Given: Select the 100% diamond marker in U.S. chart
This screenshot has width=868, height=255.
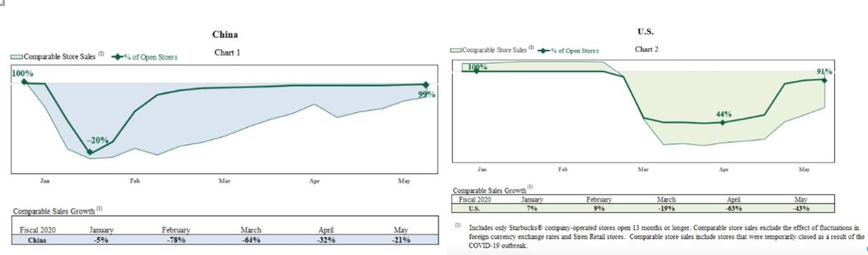Looking at the screenshot, I should (475, 71).
